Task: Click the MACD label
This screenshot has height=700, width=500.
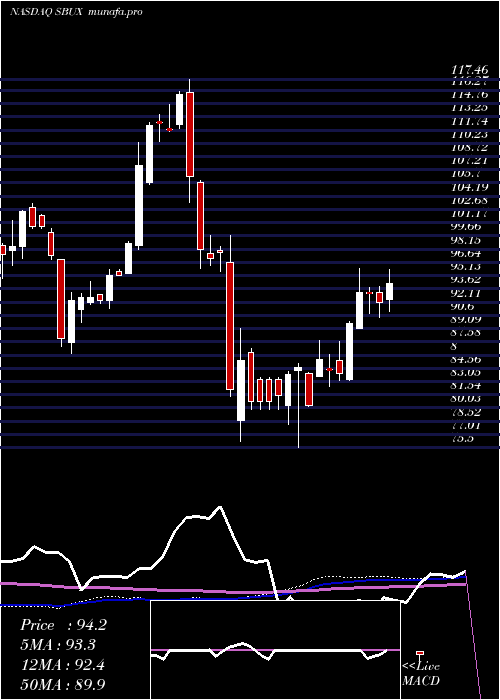Action: [421, 681]
